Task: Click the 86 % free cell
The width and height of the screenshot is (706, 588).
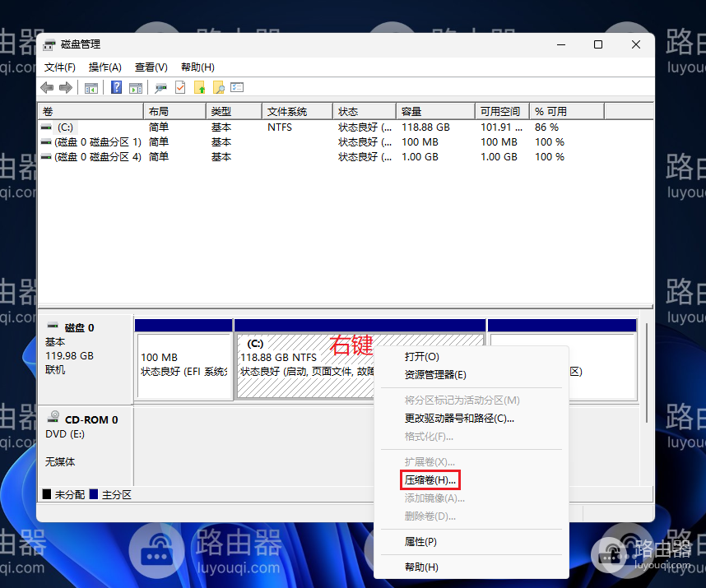Action: click(546, 127)
